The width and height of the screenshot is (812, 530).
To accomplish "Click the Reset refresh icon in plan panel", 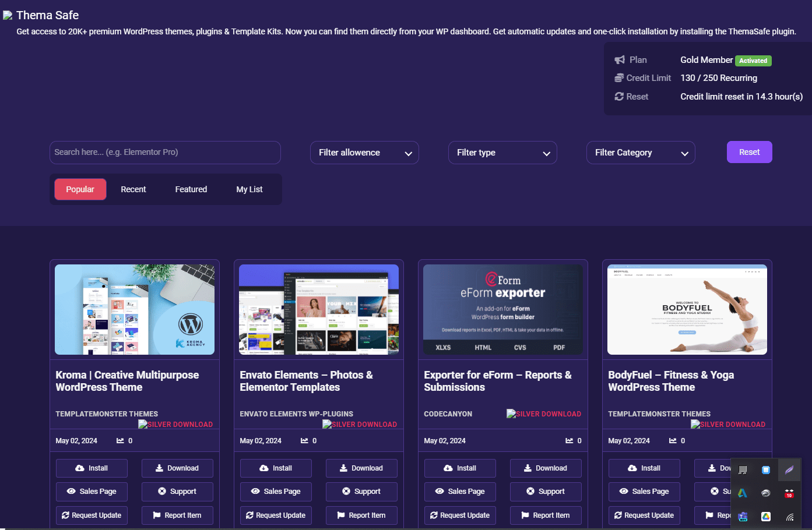I will 620,96.
